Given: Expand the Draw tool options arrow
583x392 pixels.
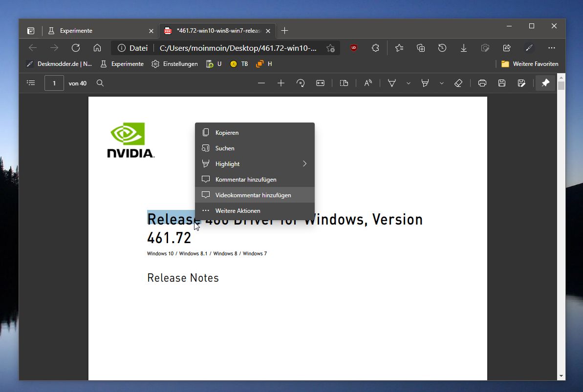Looking at the screenshot, I should pyautogui.click(x=408, y=83).
